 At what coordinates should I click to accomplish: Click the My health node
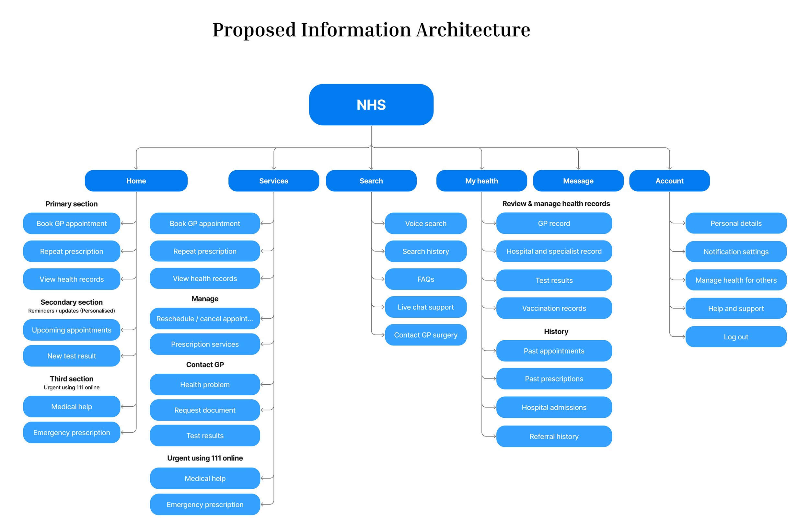(481, 181)
